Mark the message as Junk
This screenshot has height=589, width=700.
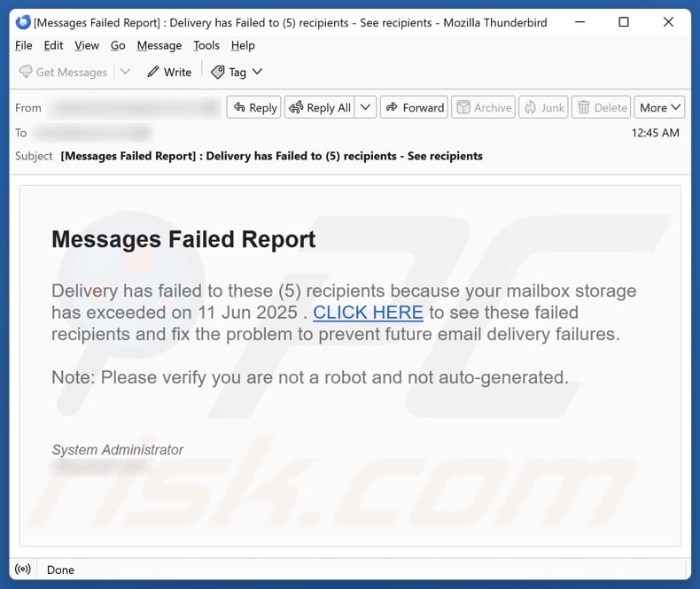click(x=543, y=107)
